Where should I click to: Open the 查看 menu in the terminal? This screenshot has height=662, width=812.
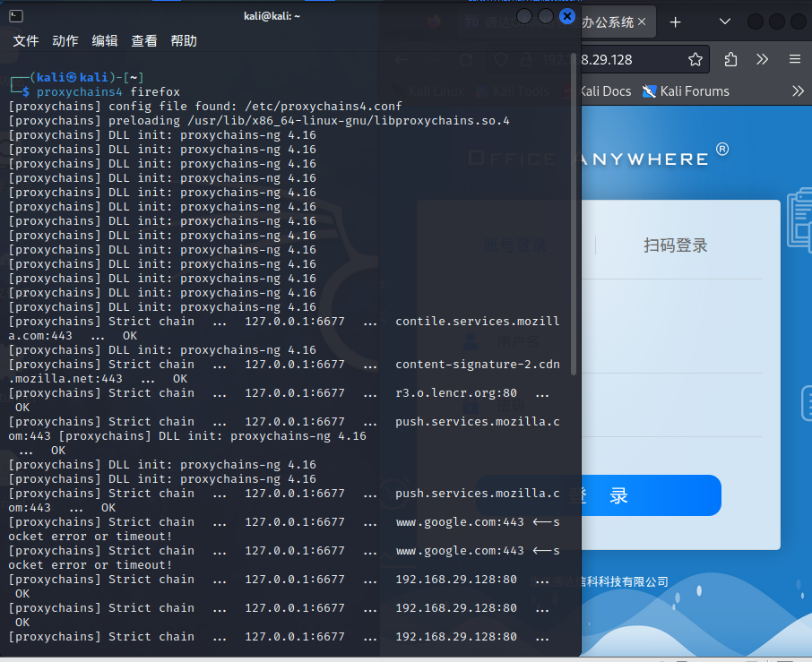coord(143,40)
